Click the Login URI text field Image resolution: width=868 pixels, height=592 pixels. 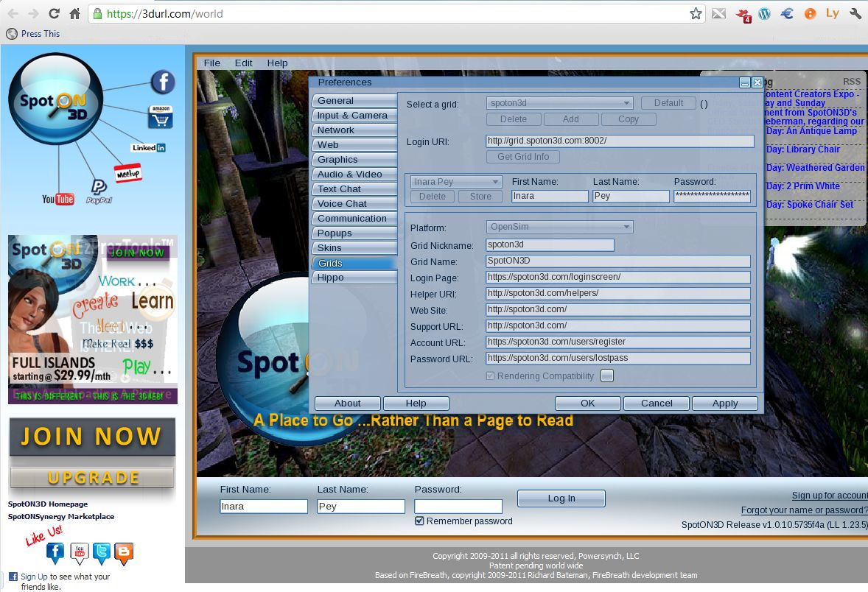[x=620, y=141]
